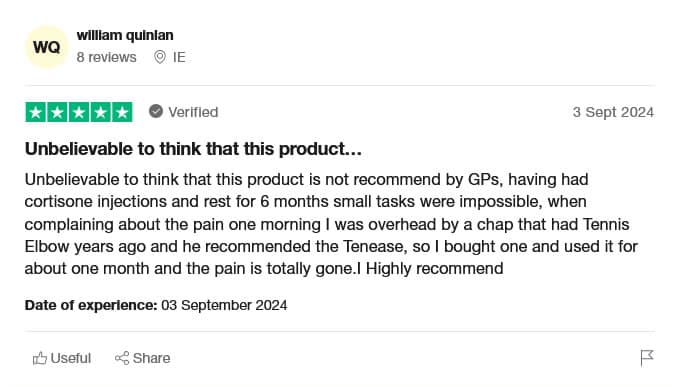Click the location pin icon
This screenshot has width=680, height=387.
(160, 57)
